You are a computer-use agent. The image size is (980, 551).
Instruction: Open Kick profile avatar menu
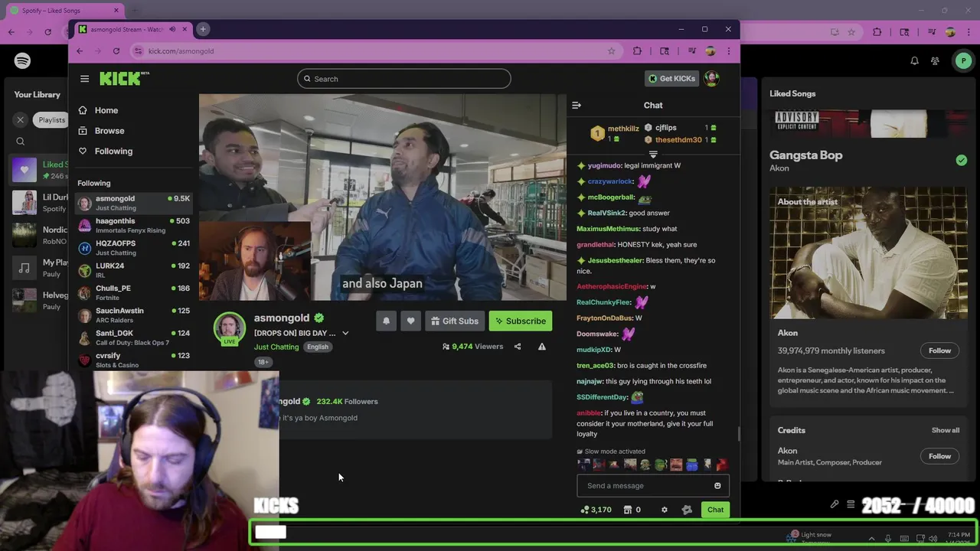(712, 79)
